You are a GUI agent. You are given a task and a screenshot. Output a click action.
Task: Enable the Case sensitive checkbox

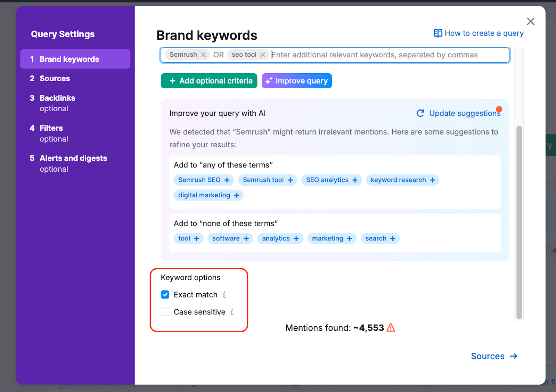(165, 312)
